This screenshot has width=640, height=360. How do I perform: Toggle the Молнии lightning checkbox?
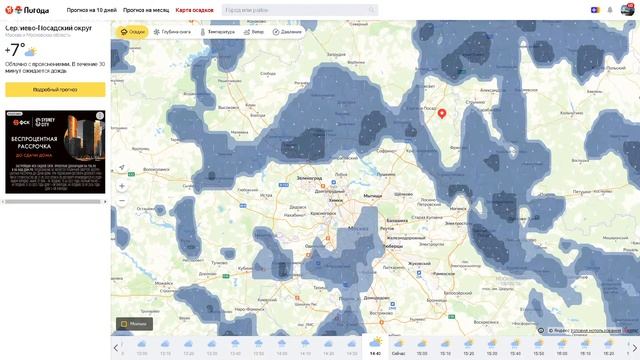coord(134,324)
